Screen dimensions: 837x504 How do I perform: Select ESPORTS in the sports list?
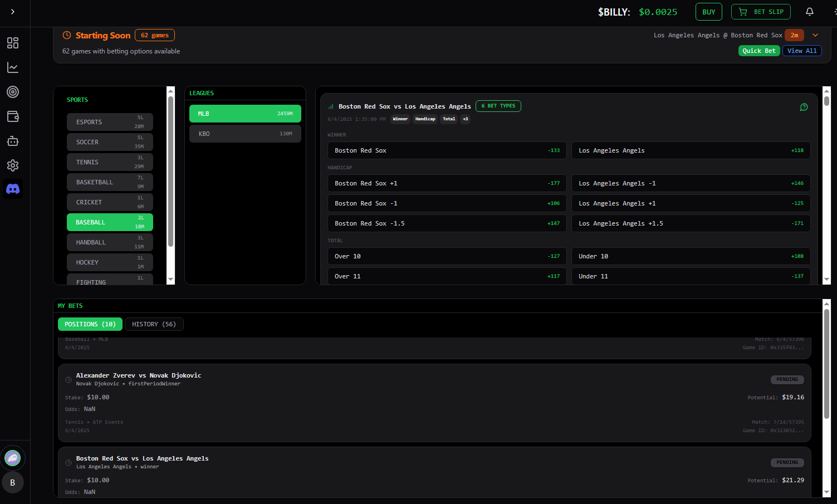pos(110,122)
